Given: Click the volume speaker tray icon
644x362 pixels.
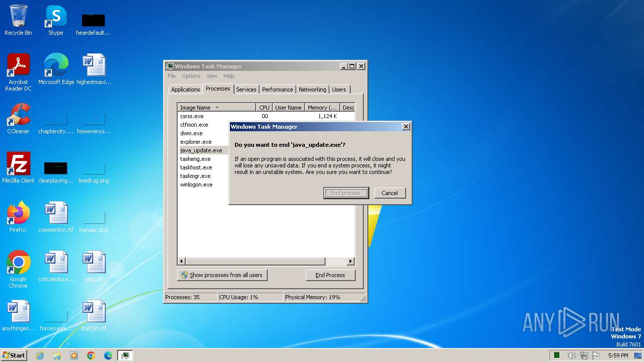Looking at the screenshot, I should tap(572, 355).
